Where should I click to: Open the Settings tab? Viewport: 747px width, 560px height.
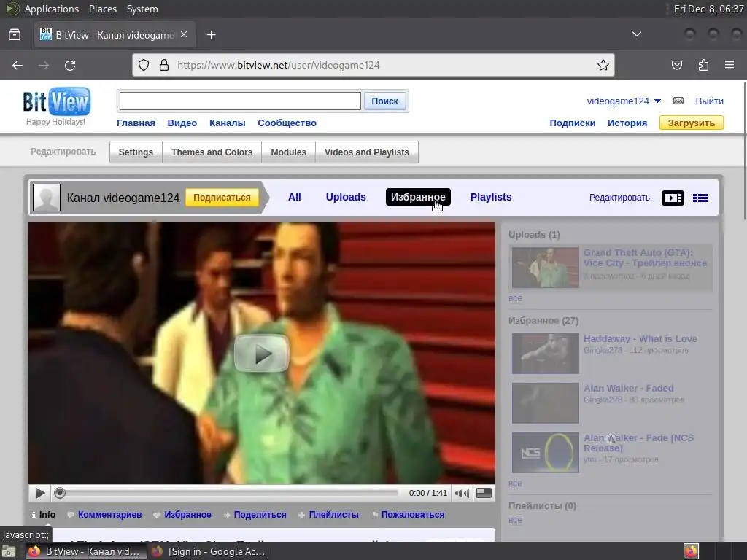(x=136, y=152)
